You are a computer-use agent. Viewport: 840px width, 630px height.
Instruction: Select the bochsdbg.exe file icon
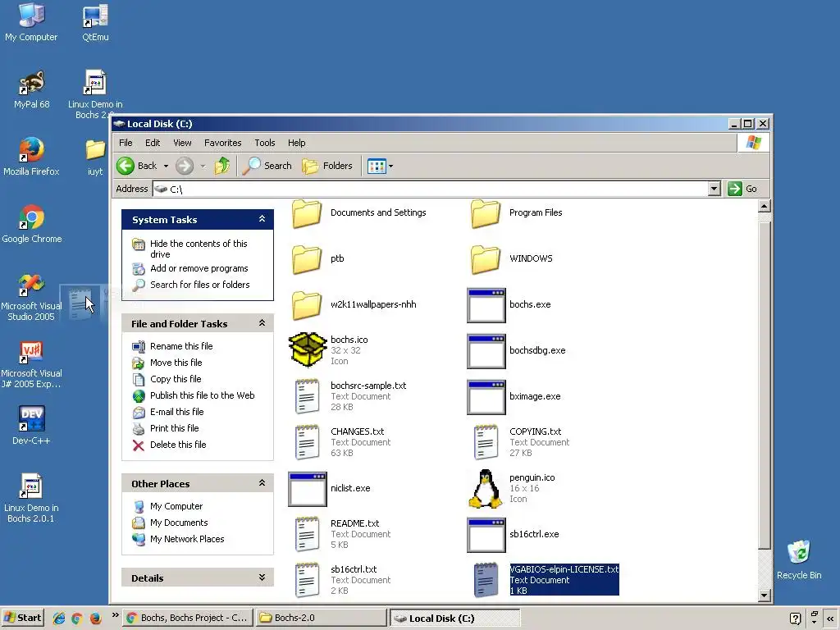[486, 351]
